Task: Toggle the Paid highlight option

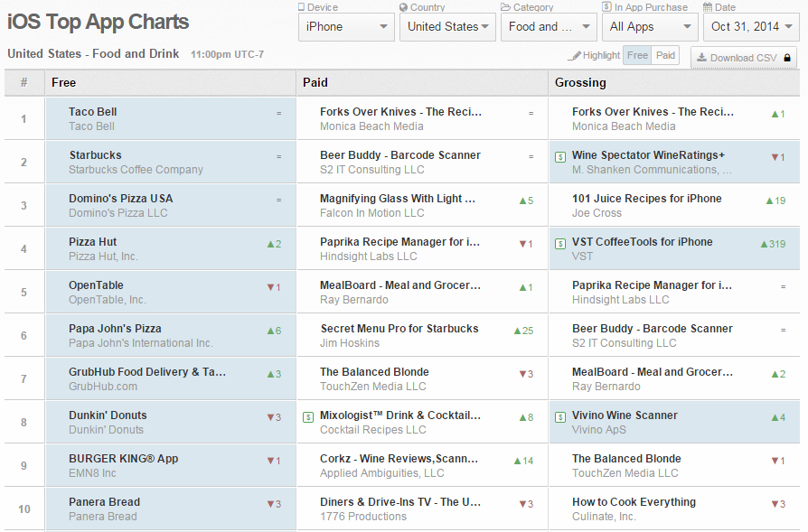Action: (666, 56)
